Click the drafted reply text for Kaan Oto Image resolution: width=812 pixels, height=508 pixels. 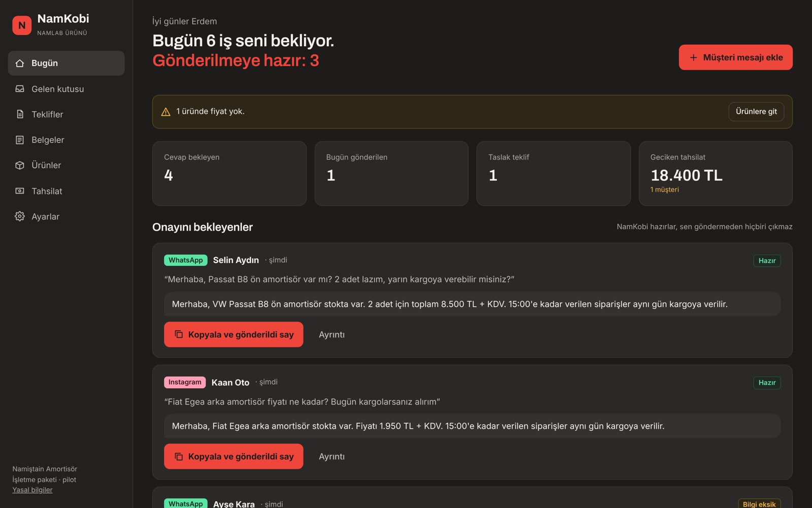pos(472,426)
